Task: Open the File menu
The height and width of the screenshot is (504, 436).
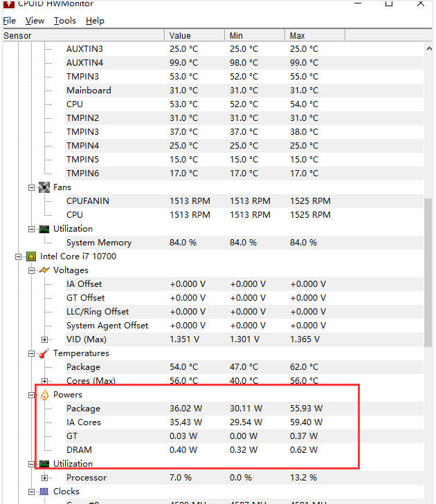Action: click(9, 21)
